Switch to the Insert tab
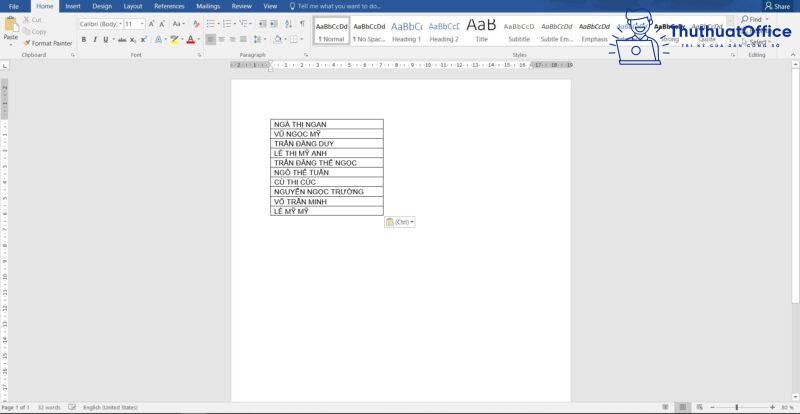Viewport: 800px width, 414px height. coord(73,7)
